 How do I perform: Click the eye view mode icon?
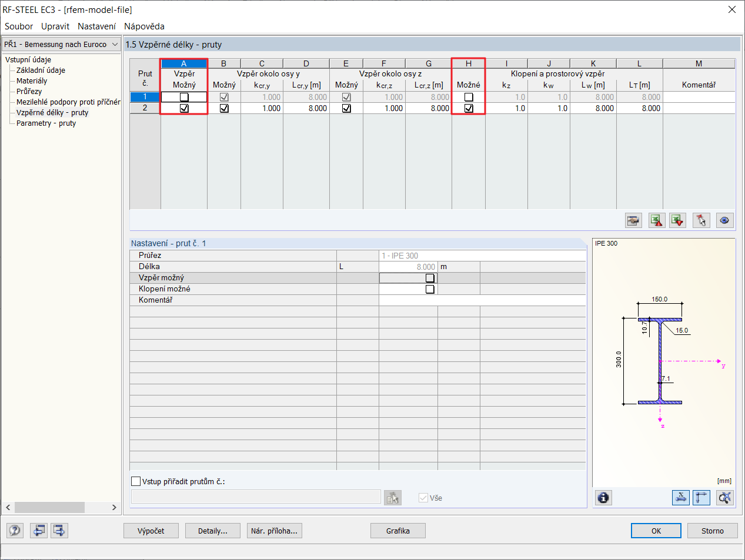click(x=724, y=220)
